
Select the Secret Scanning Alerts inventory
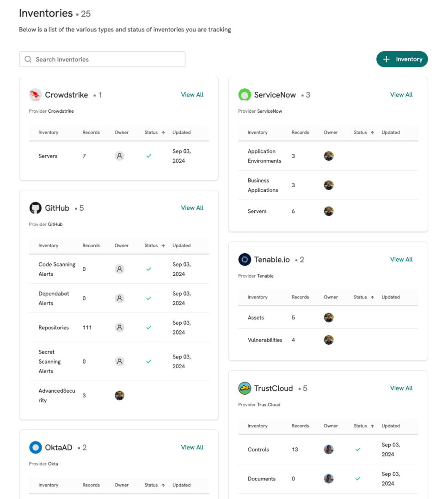[x=49, y=361]
